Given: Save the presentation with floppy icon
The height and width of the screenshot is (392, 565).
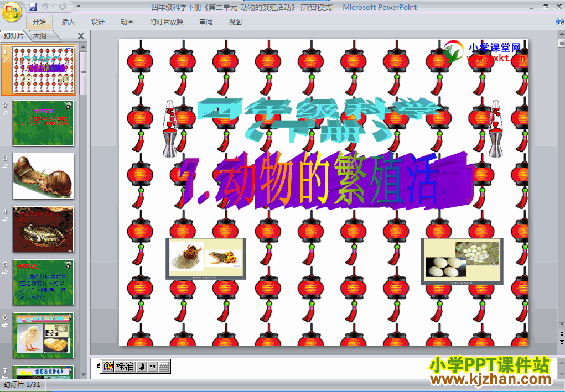Looking at the screenshot, I should [33, 7].
